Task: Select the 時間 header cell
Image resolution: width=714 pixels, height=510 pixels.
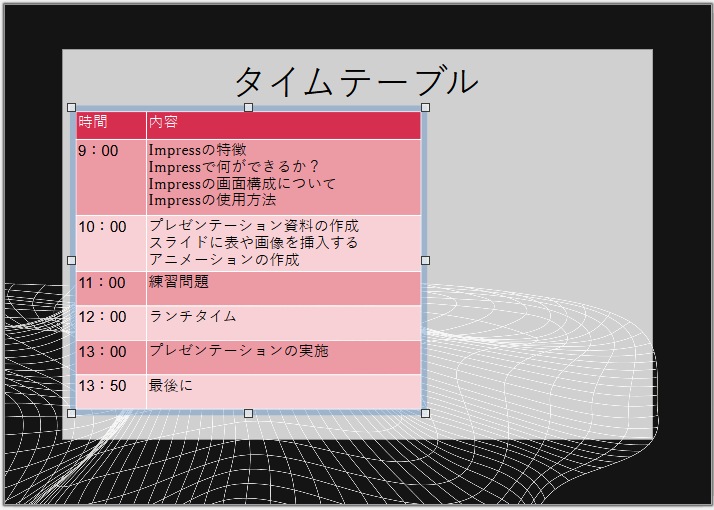Action: point(111,125)
